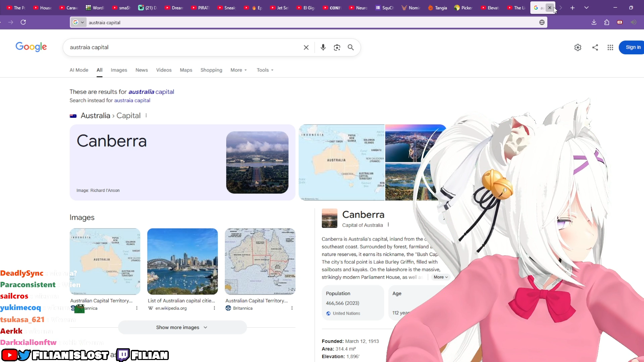Show more images
Viewport: 644px width, 362px height.
(x=182, y=327)
